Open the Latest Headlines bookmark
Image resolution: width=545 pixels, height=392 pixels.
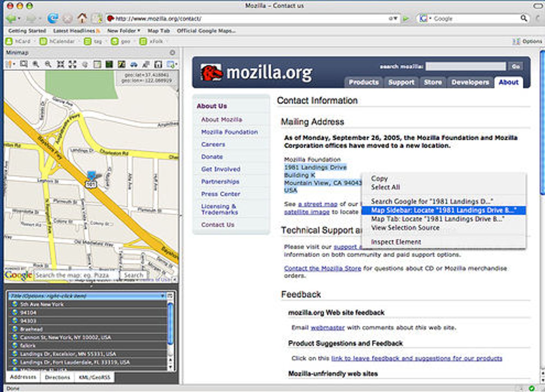coord(76,31)
